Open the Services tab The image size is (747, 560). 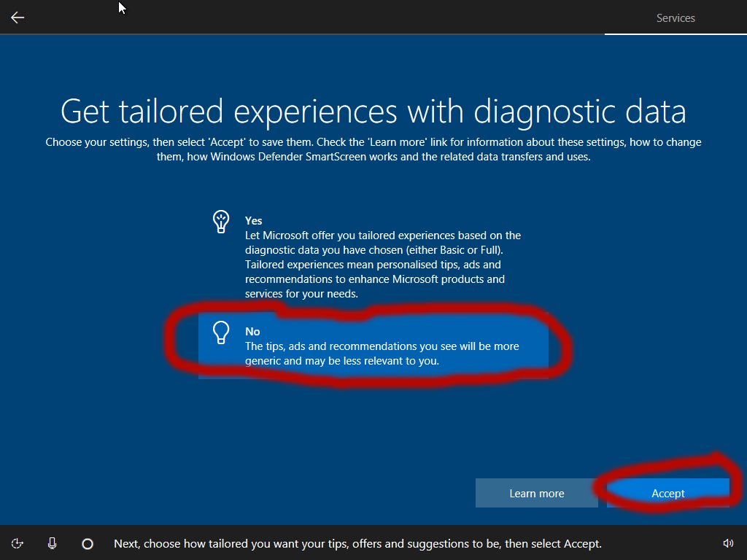676,18
